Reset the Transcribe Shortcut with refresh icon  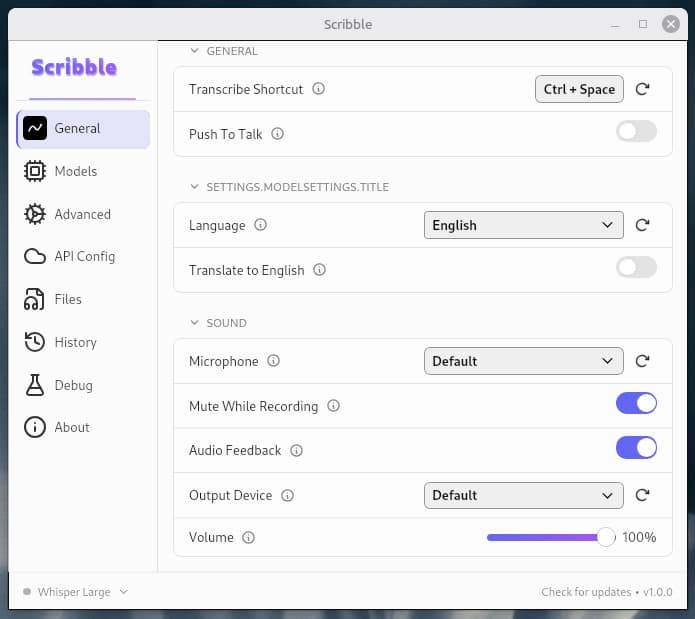643,89
